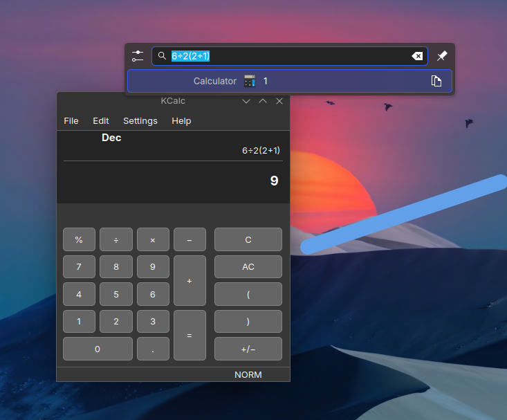This screenshot has height=420, width=507.
Task: Close the KCalc window
Action: [x=279, y=101]
